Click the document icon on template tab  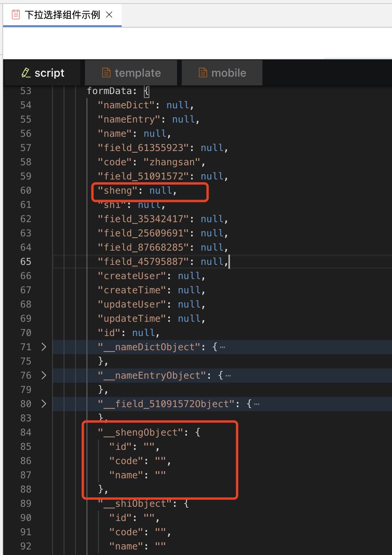[x=106, y=73]
